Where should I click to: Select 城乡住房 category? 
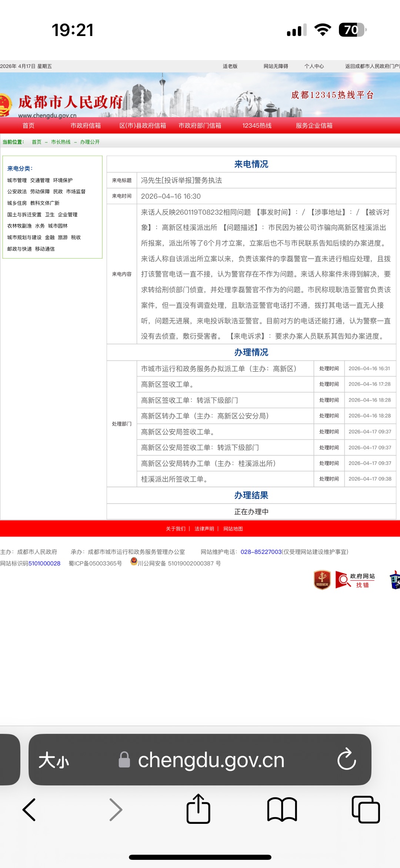tap(17, 203)
